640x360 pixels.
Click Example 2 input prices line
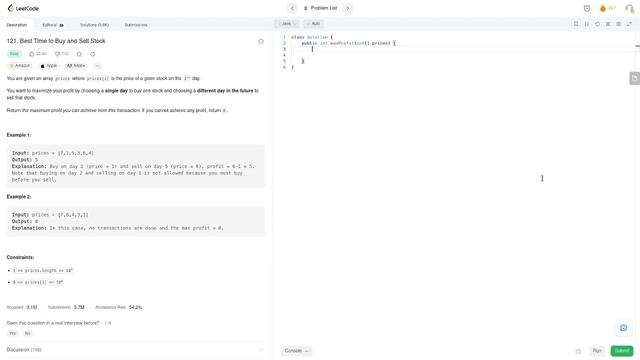coord(50,215)
